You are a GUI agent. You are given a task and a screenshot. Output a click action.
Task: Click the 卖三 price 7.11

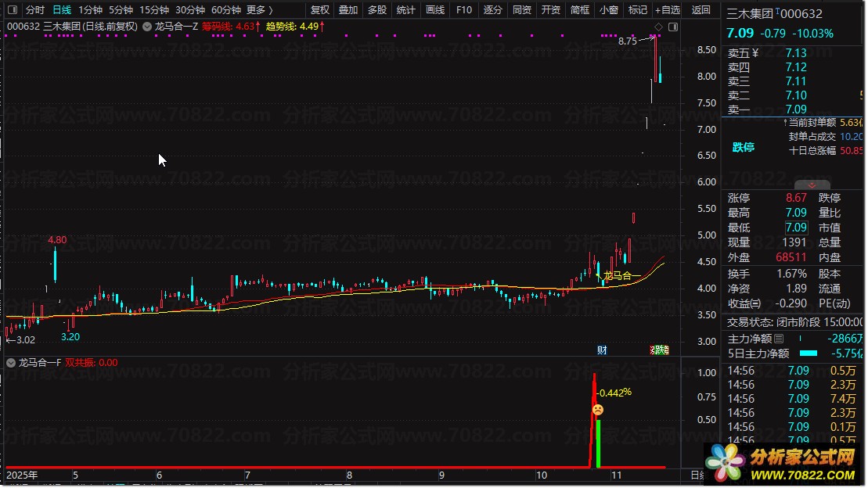(796, 81)
